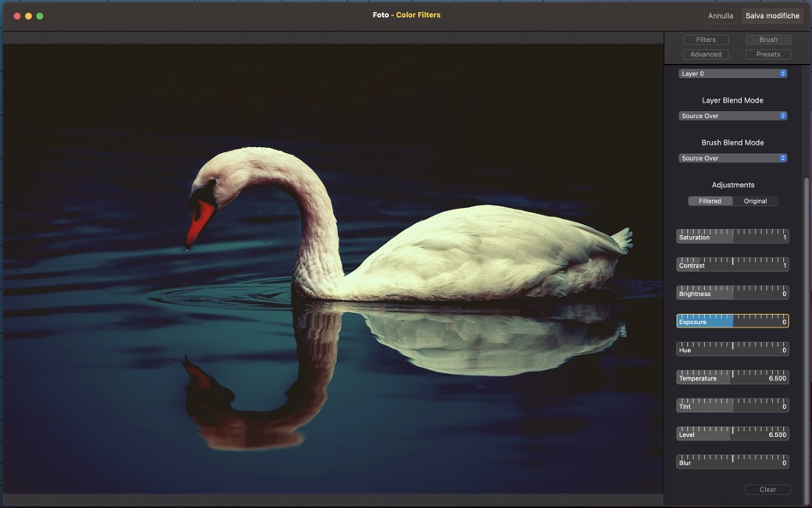Screen dimensions: 812x508
Task: Select the highlighted Exposure slider
Action: pos(733,321)
